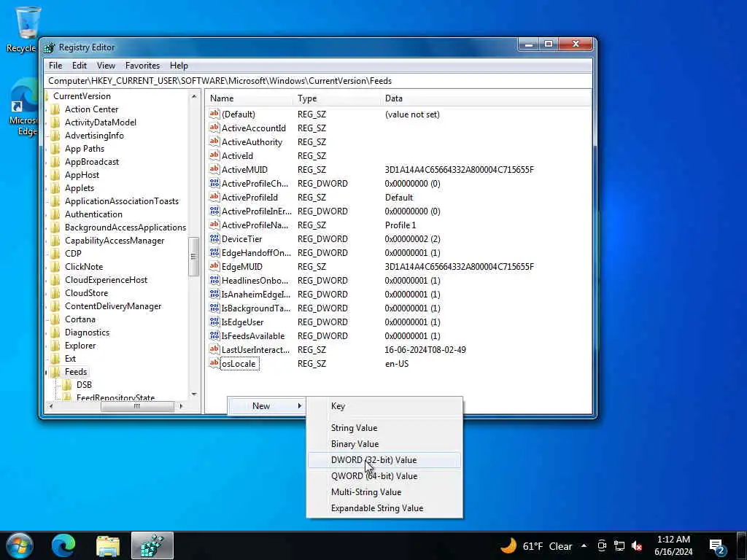Image resolution: width=747 pixels, height=560 pixels.
Task: Click the tree scroll-up arrow
Action: click(194, 97)
